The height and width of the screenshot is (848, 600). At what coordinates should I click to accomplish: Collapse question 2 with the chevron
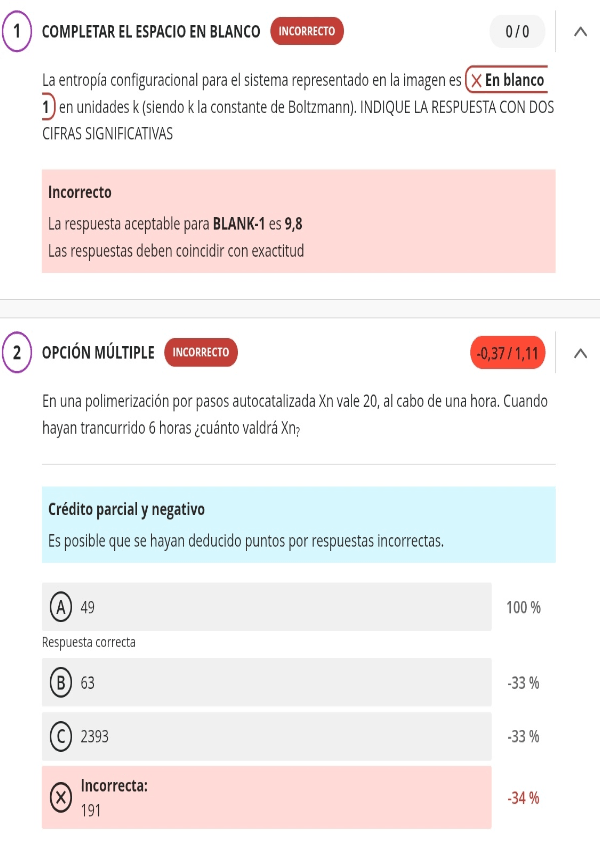coord(580,352)
